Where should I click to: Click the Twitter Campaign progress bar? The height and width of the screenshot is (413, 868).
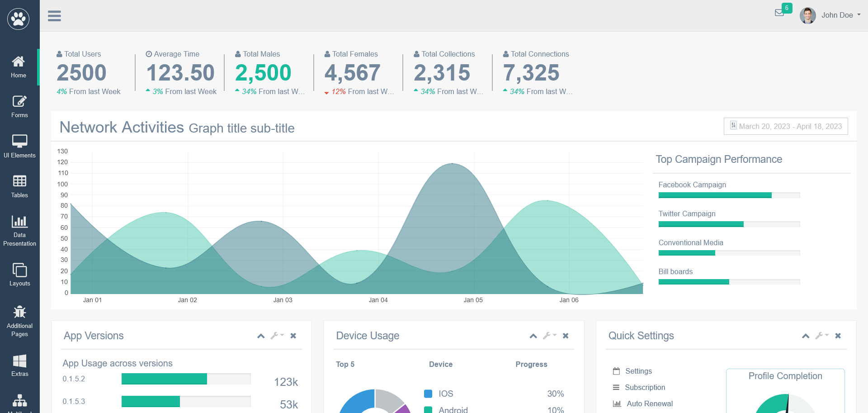[x=729, y=224]
